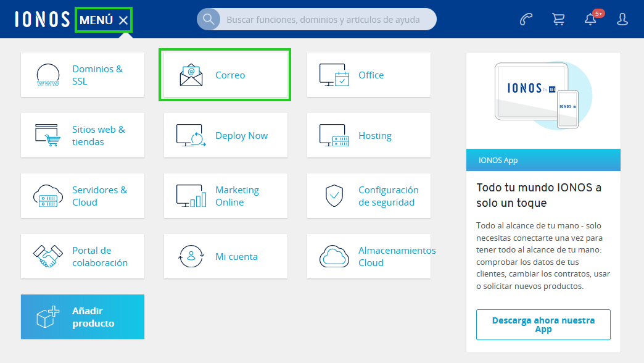Click the box-plus icon on Añadir producto
The width and height of the screenshot is (644, 363).
click(48, 317)
